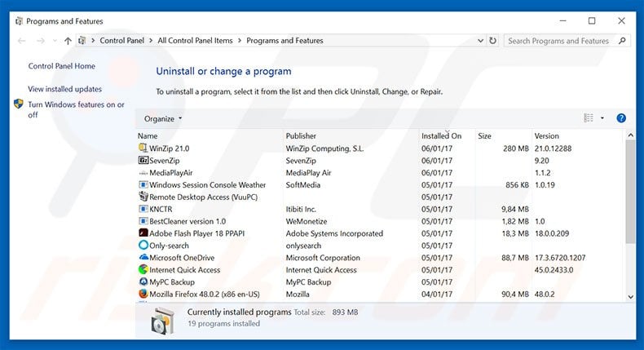Click the BestCleaner version 1.0 icon
The image size is (644, 350).
(x=143, y=221)
